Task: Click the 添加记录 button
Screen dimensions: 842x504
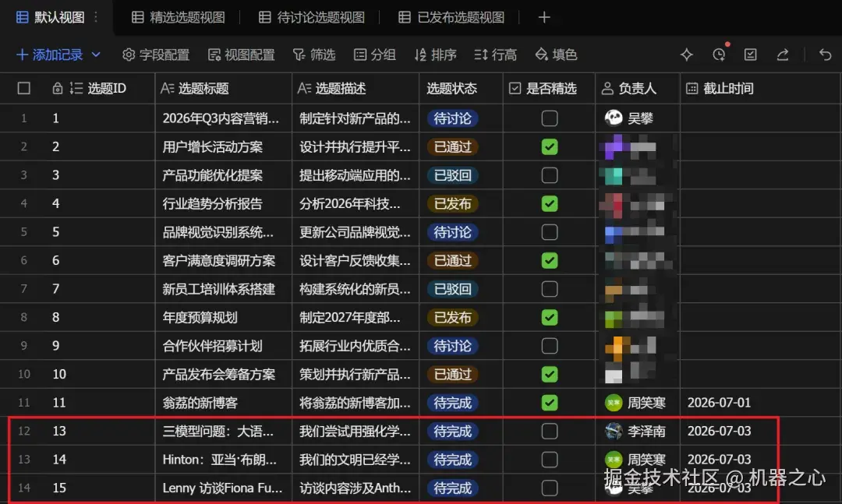Action: pyautogui.click(x=49, y=55)
